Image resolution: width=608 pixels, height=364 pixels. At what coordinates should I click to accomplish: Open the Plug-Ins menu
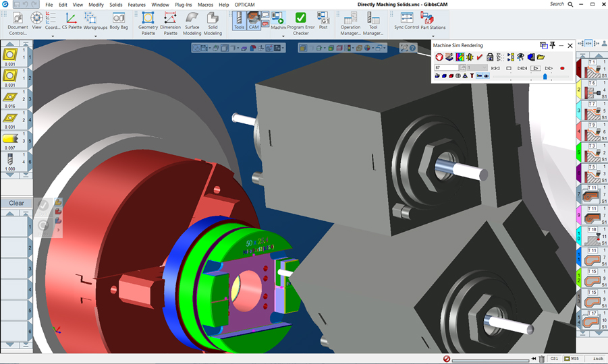pyautogui.click(x=183, y=5)
